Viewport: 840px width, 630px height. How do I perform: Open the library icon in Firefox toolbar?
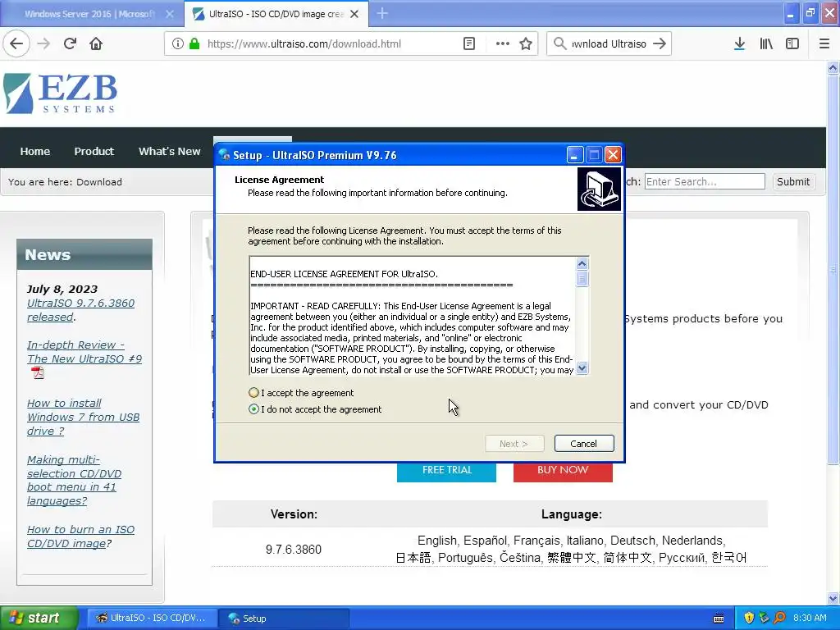click(766, 43)
